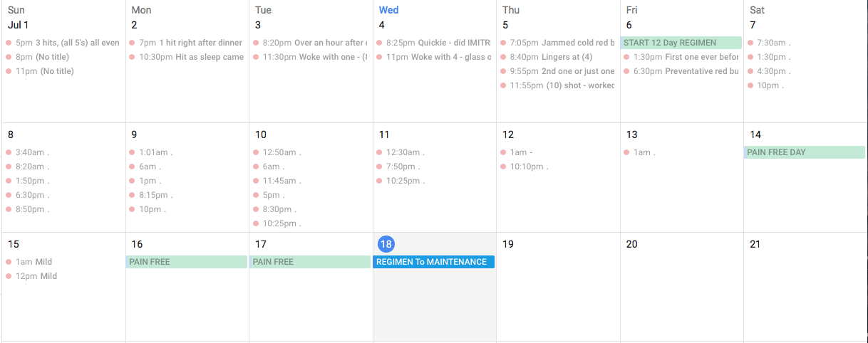Open 8:20pm Over an hour after event

pyautogui.click(x=310, y=43)
